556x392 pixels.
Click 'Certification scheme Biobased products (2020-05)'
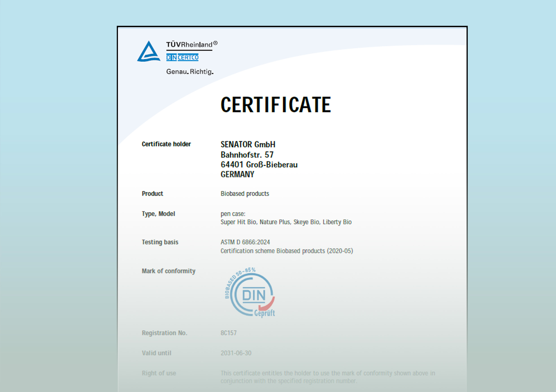click(287, 251)
